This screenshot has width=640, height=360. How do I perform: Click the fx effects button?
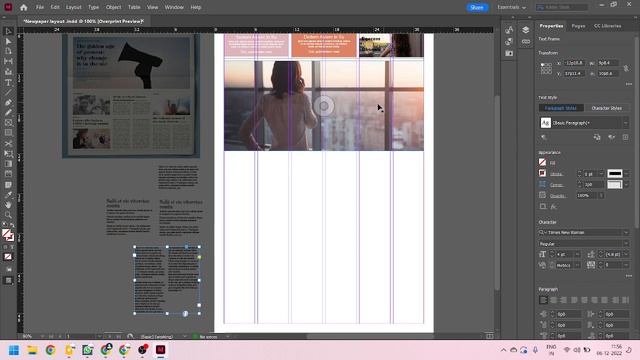[x=554, y=207]
